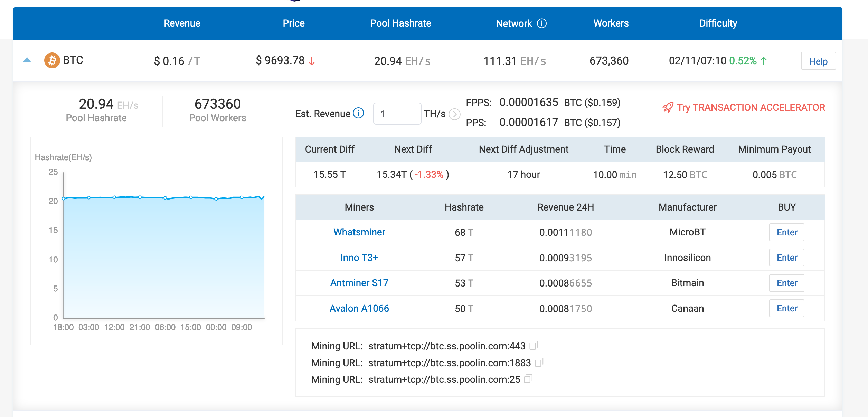The width and height of the screenshot is (868, 417).
Task: Try TRANSACTION ACCELERATOR link
Action: click(751, 107)
